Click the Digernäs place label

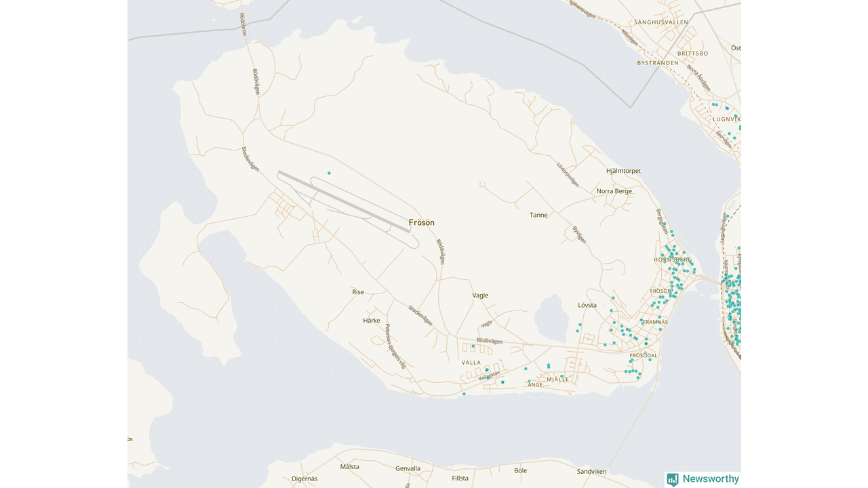click(x=304, y=479)
